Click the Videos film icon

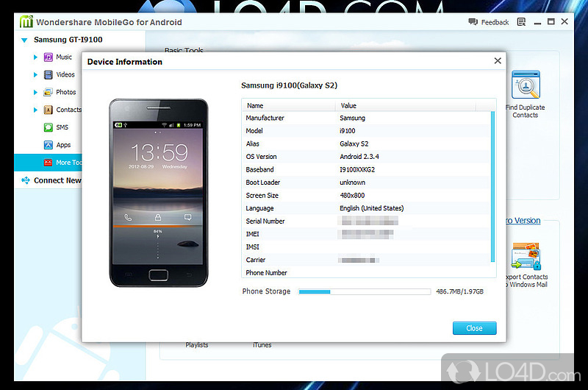click(x=49, y=75)
